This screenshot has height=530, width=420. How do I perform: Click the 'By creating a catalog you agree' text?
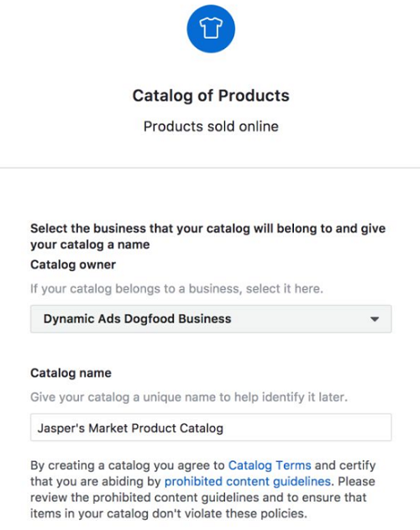coord(127,465)
